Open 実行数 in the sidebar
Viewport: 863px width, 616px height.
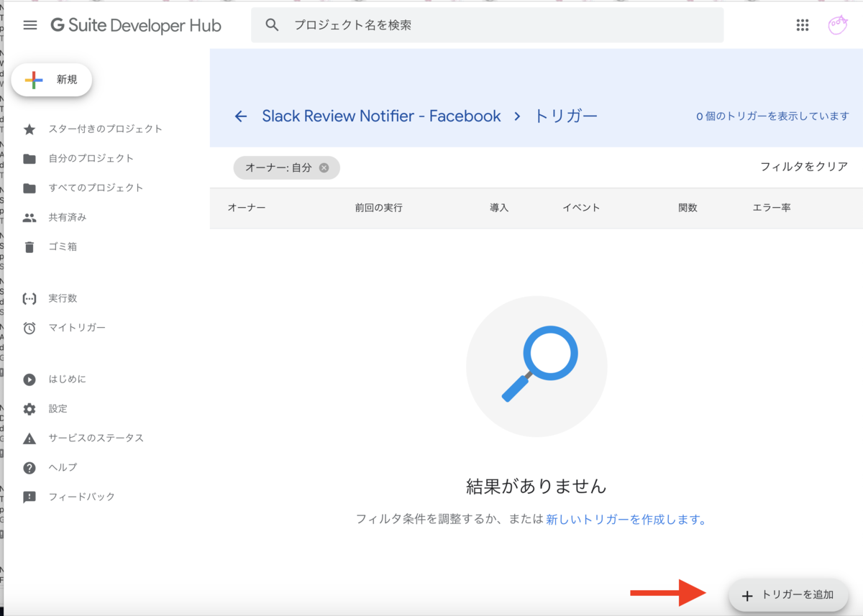[x=63, y=298]
